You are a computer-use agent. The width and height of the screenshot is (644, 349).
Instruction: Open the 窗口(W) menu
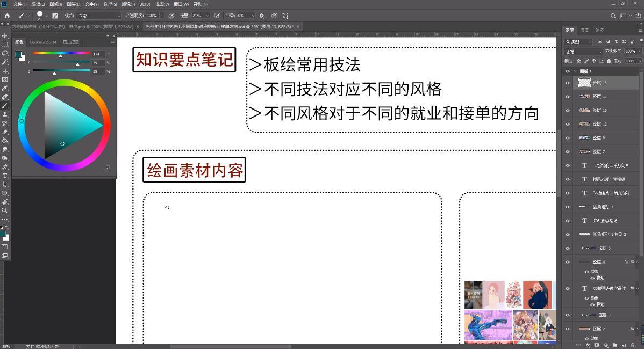click(181, 4)
